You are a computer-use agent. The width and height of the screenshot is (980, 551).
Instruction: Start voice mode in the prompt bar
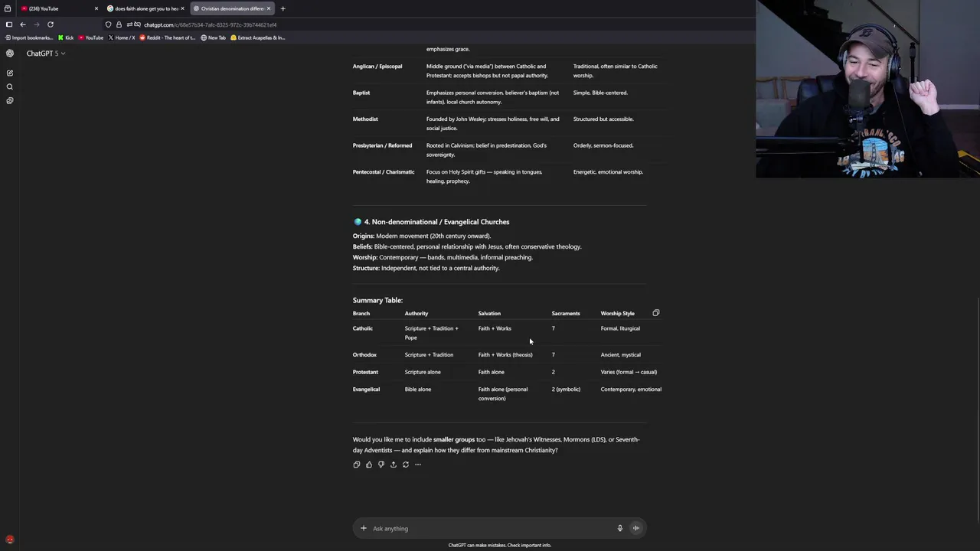[636, 528]
